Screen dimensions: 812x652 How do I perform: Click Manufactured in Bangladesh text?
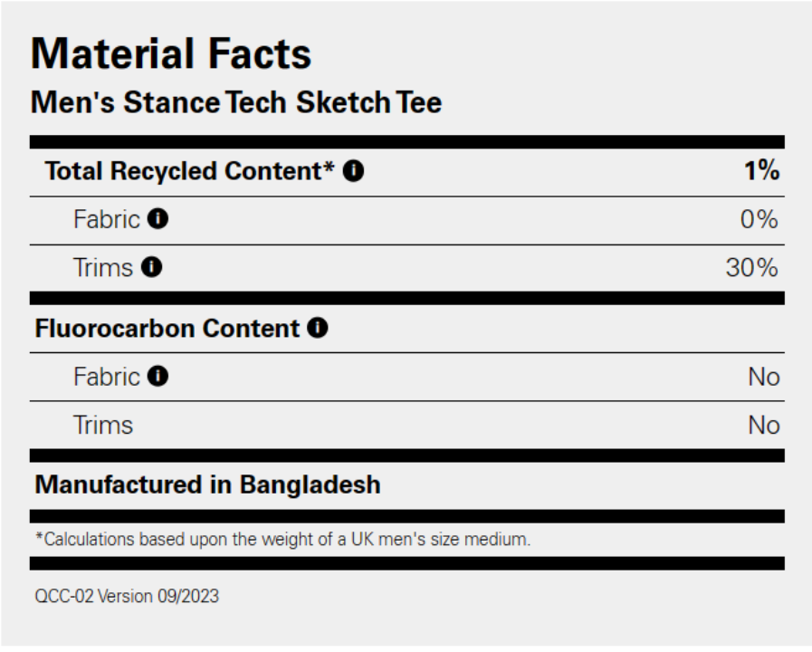click(207, 485)
